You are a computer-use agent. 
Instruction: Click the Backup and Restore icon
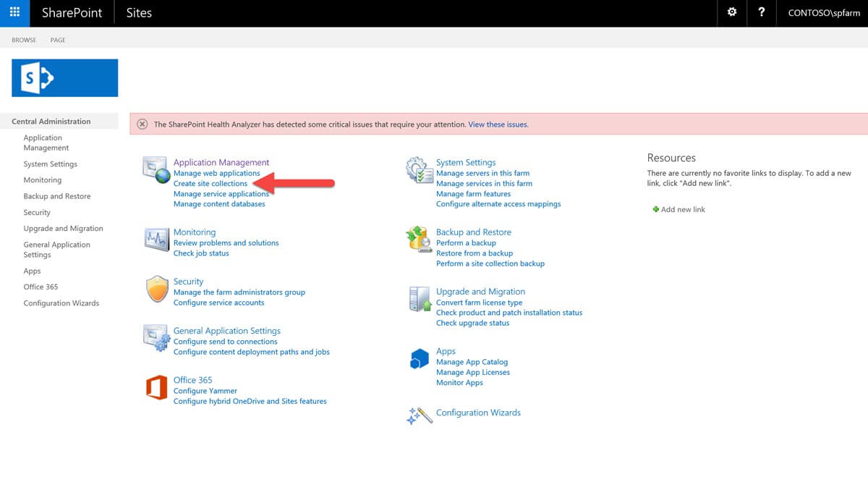coord(420,239)
